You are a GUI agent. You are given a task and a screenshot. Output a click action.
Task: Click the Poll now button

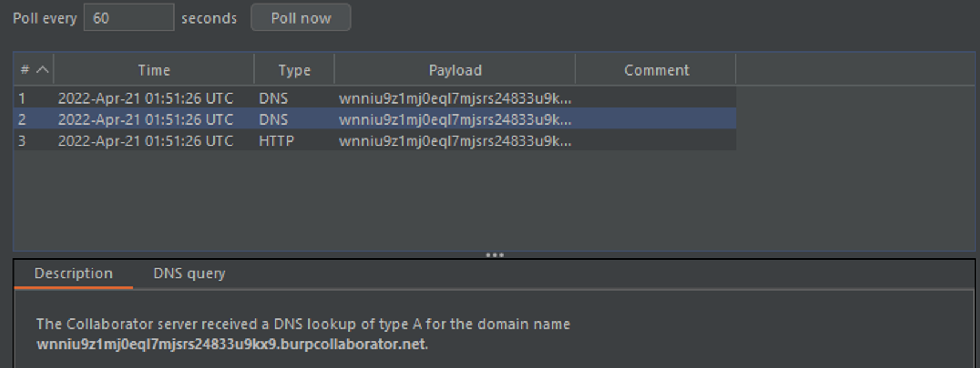click(x=301, y=18)
